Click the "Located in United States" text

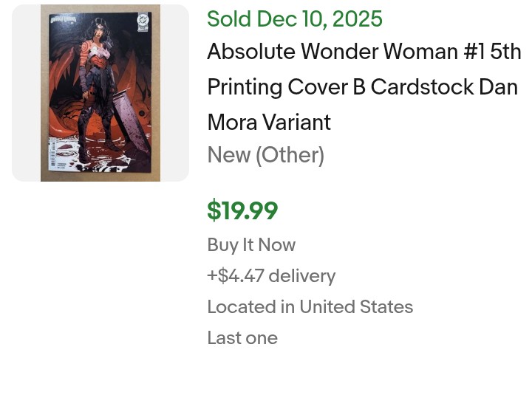[x=310, y=307]
